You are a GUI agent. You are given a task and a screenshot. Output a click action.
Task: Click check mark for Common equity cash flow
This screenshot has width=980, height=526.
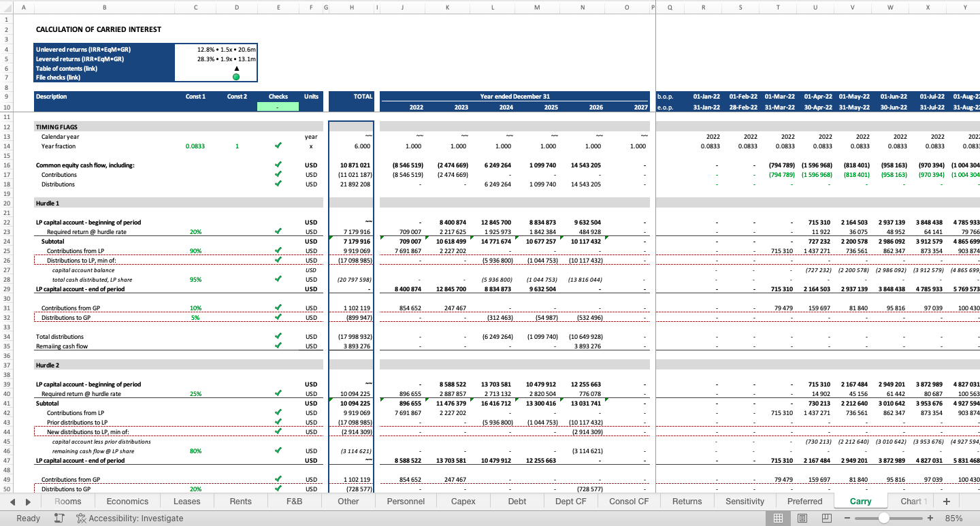click(x=278, y=165)
